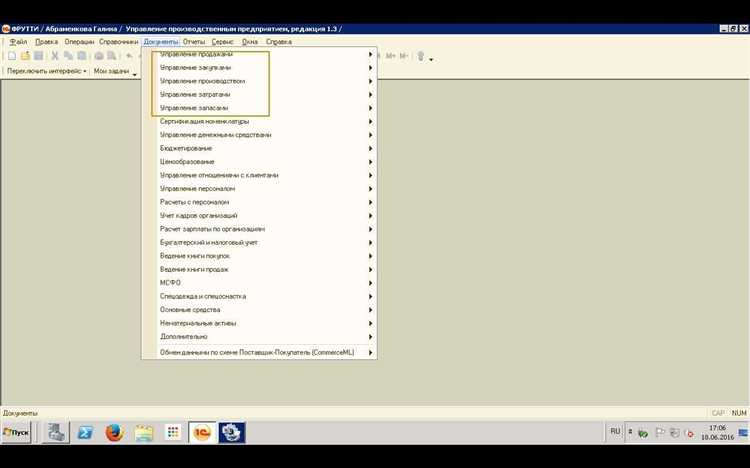Click the M- calculator memory icon
The image size is (750, 468).
[404, 56]
